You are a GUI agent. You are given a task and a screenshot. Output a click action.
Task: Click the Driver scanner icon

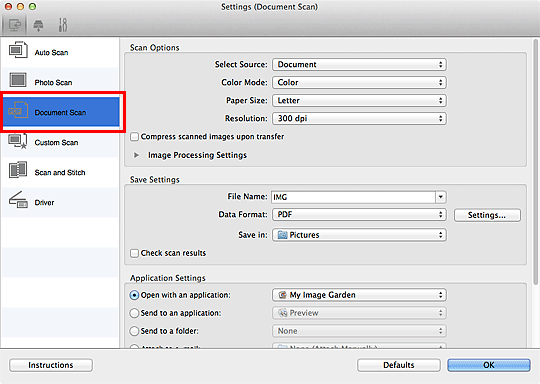(x=18, y=200)
